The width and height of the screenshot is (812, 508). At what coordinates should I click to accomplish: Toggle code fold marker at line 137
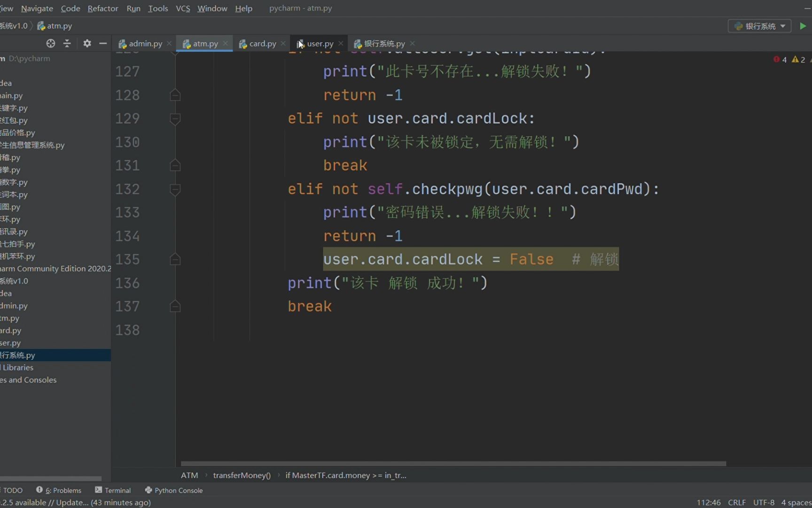175,306
